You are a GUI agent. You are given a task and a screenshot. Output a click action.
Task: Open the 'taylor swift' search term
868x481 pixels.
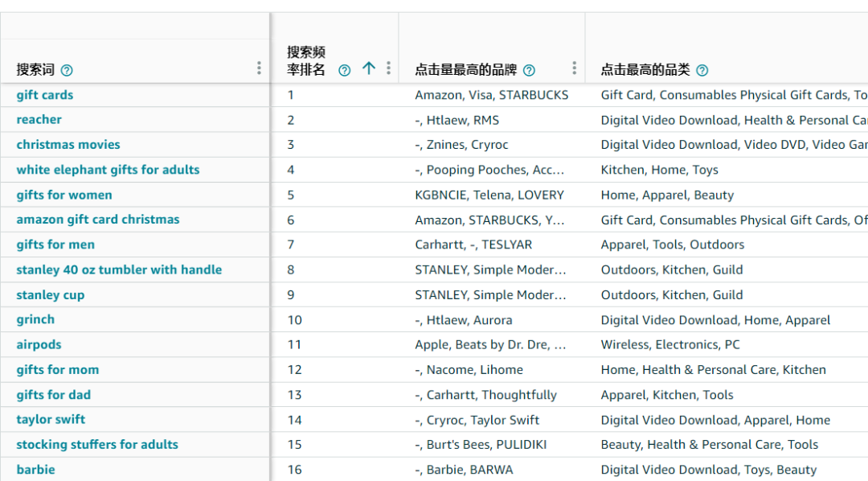51,419
